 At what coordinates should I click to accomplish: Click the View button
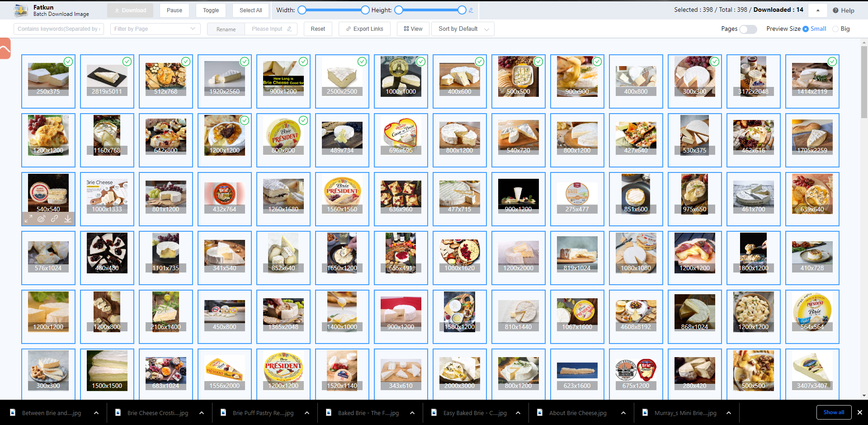413,29
